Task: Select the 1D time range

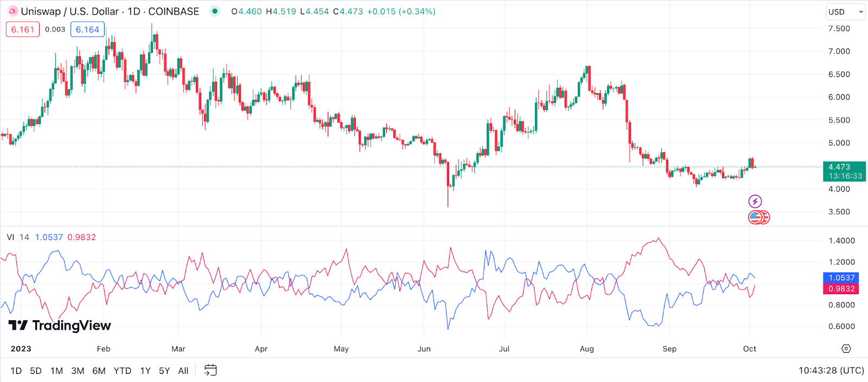Action: (16, 371)
